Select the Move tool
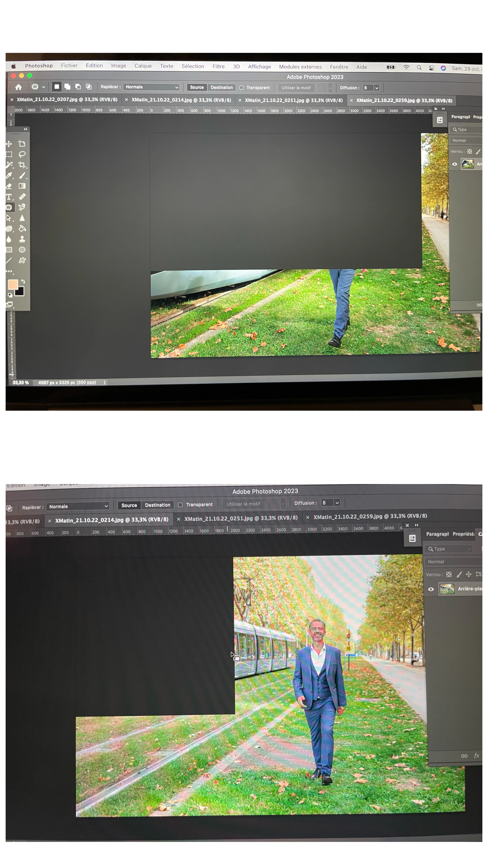Screen dimensions: 488x868 coord(9,144)
